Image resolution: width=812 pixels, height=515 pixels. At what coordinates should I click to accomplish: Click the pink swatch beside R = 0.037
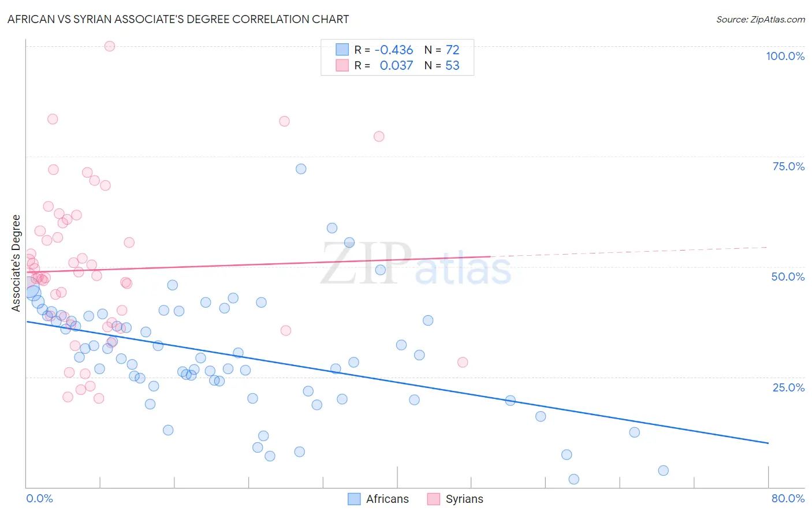click(x=342, y=65)
